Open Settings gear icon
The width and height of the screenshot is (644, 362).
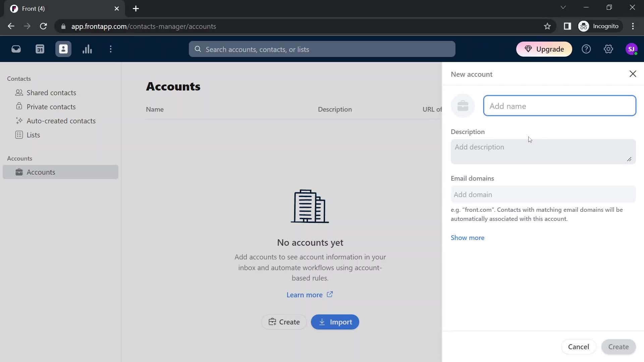608,49
